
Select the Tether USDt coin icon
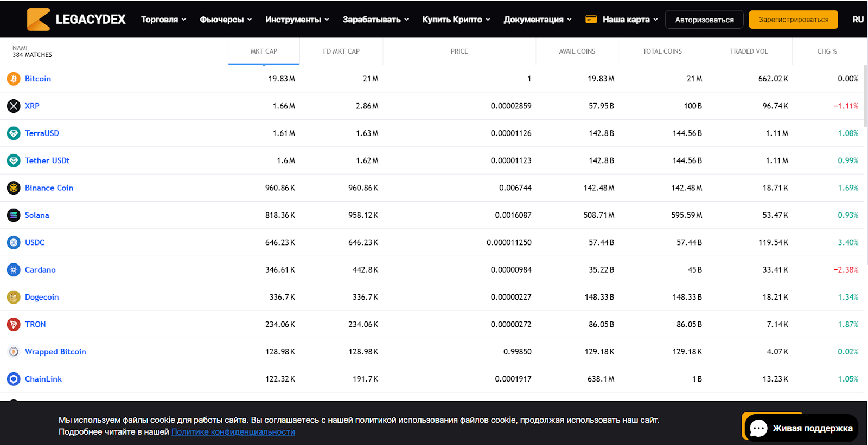[14, 160]
